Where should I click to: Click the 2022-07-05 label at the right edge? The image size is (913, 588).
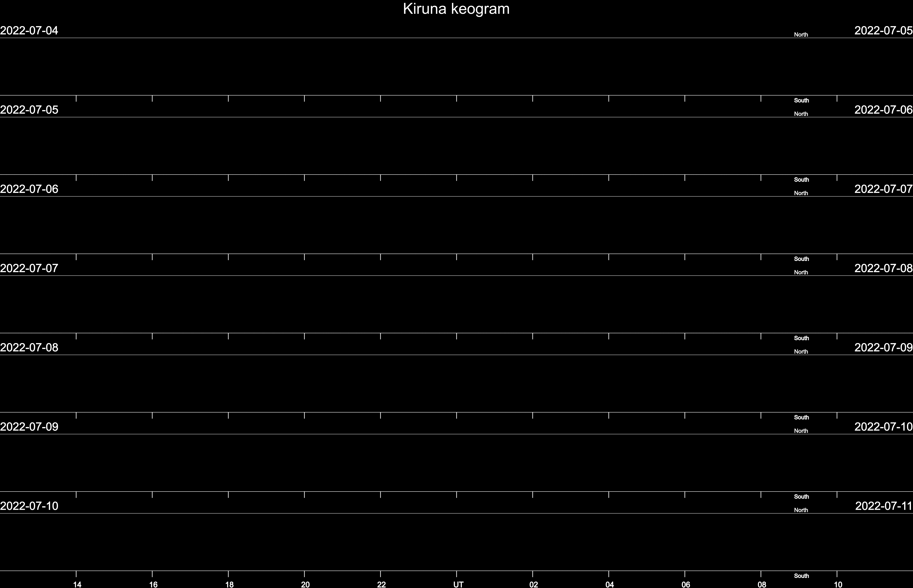click(884, 31)
